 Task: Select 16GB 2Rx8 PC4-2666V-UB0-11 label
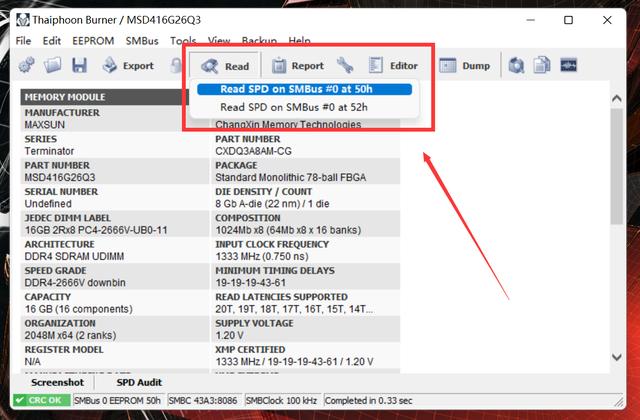click(x=96, y=230)
